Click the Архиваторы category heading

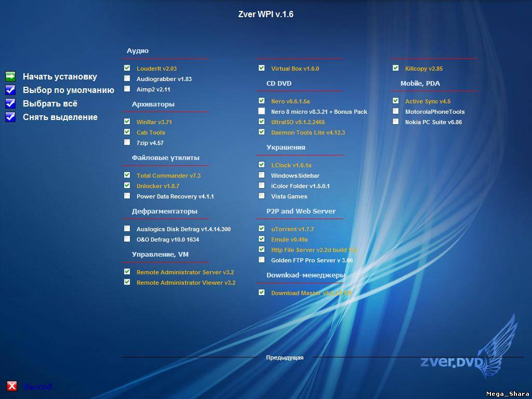pos(153,104)
